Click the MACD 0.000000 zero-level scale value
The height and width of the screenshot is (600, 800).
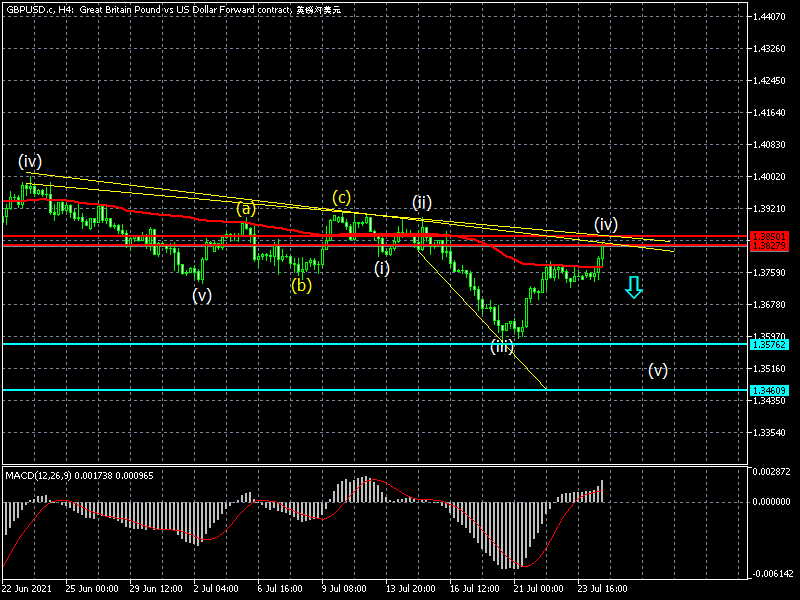coord(771,502)
